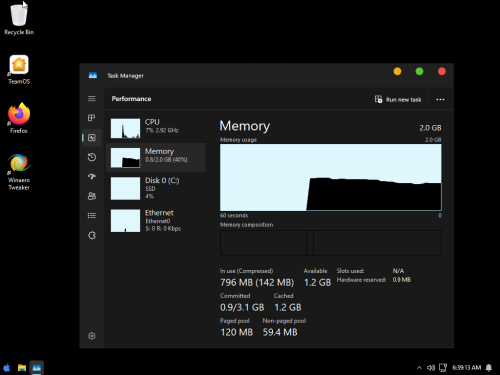Click the '7% 2.92 GHz' CPU reading
The height and width of the screenshot is (375, 500).
pos(162,130)
